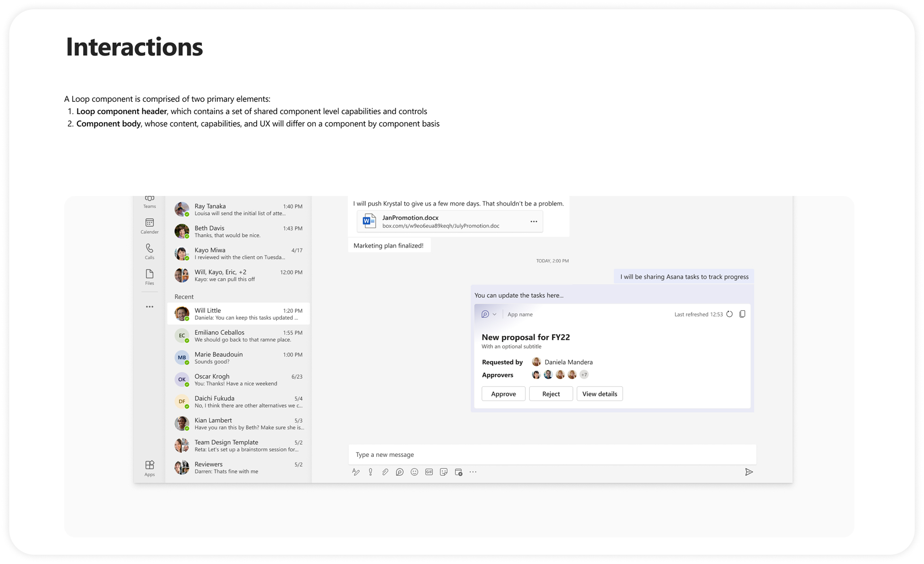Viewport: 924px width, 564px height.
Task: Open more compose options ellipsis
Action: [x=473, y=472]
